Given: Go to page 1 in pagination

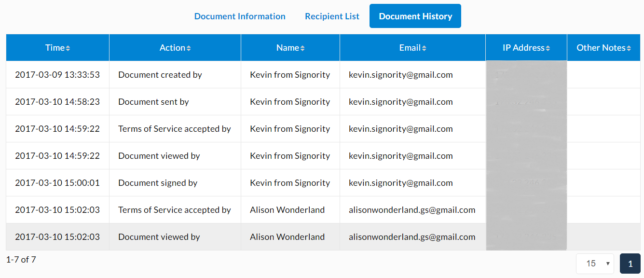Looking at the screenshot, I should click(630, 264).
